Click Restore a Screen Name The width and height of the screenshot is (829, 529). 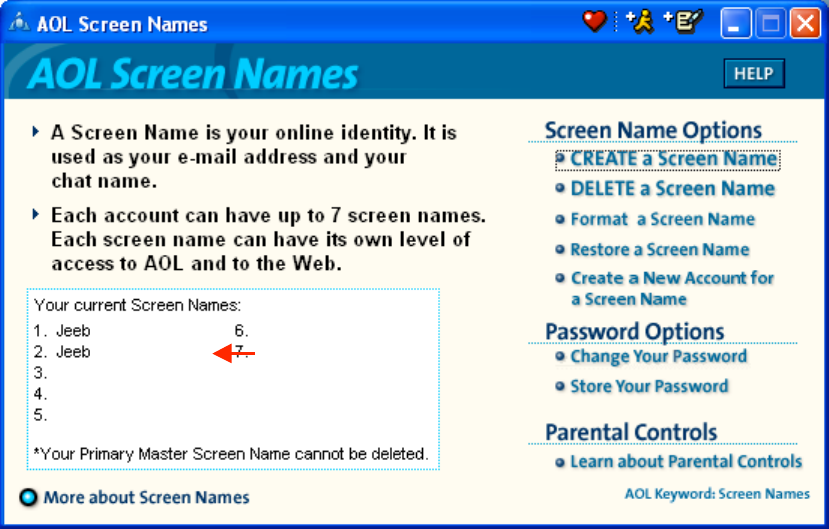point(660,249)
